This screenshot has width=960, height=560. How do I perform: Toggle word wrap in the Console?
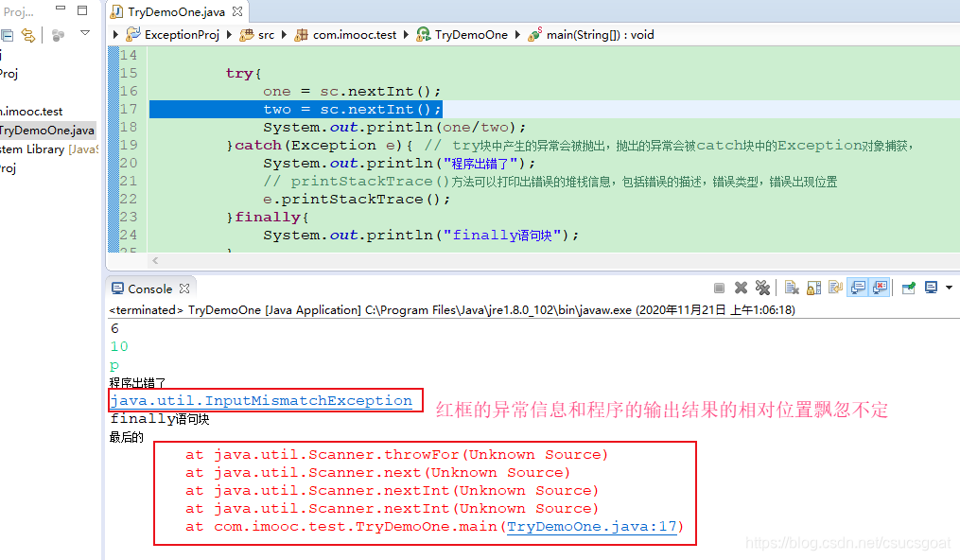(x=835, y=288)
